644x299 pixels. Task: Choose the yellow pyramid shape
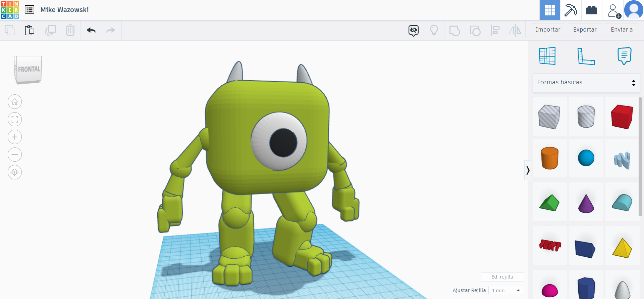click(x=622, y=246)
